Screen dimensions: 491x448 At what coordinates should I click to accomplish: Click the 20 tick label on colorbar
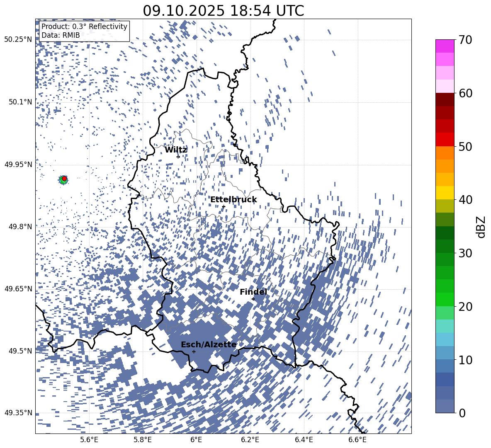(x=465, y=307)
